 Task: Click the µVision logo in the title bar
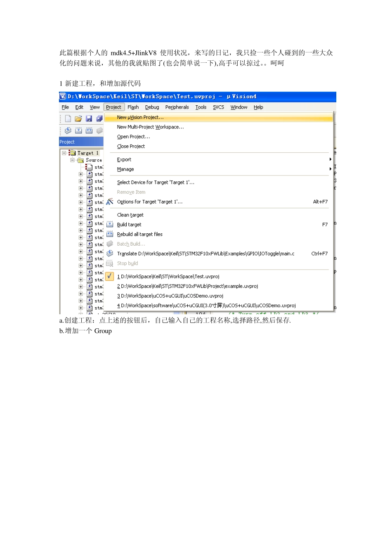63,96
